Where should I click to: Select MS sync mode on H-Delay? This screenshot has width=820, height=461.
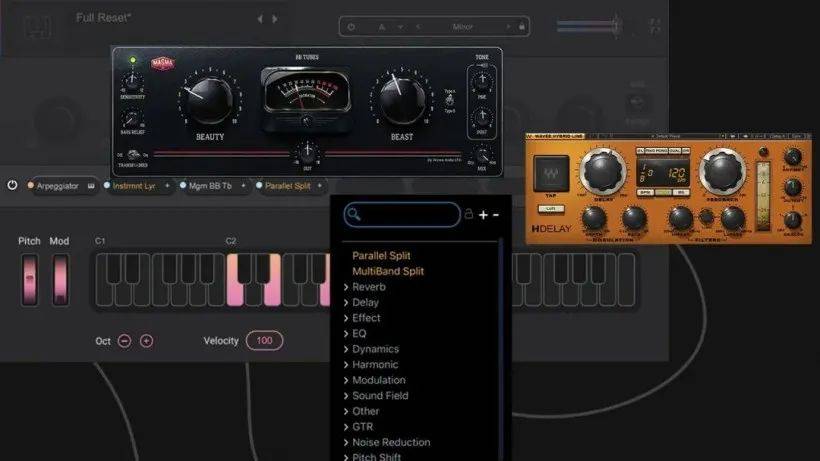[680, 193]
